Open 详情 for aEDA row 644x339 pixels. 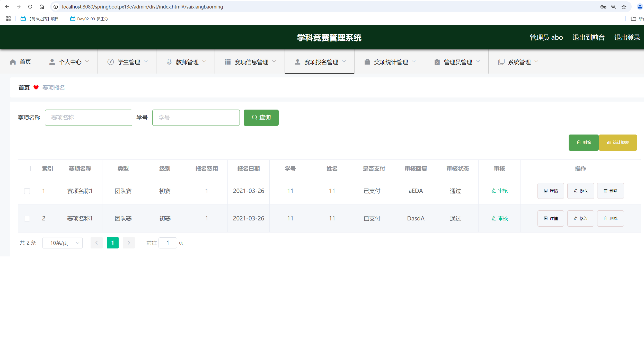click(x=551, y=191)
